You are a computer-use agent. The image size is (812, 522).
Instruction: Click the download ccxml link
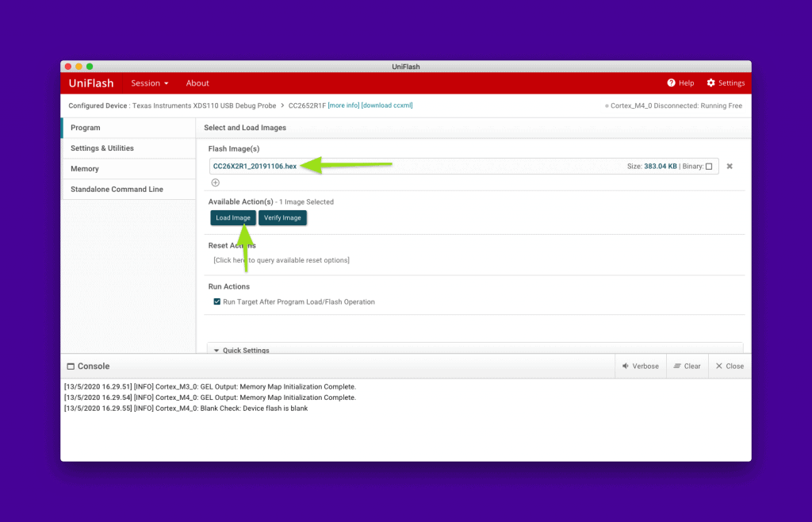(x=387, y=106)
